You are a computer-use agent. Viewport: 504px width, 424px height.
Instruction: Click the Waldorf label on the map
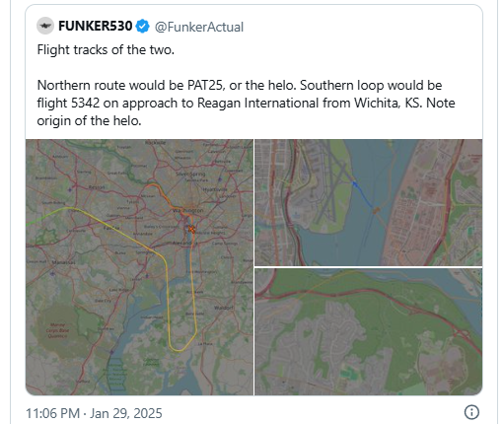(x=224, y=308)
